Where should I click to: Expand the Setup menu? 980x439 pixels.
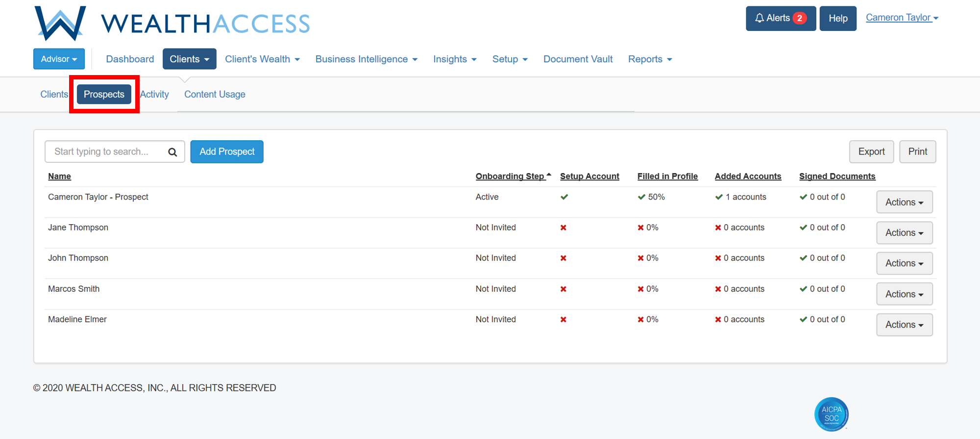pos(510,59)
